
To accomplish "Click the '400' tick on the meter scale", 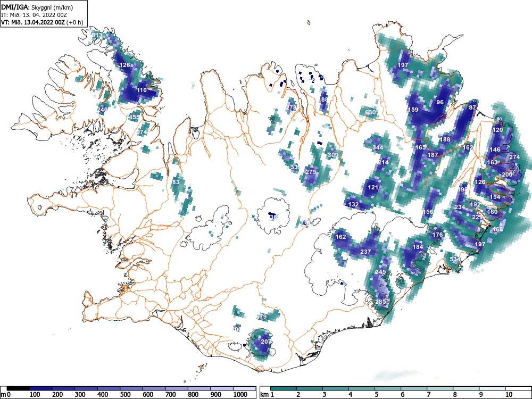I will (103, 395).
